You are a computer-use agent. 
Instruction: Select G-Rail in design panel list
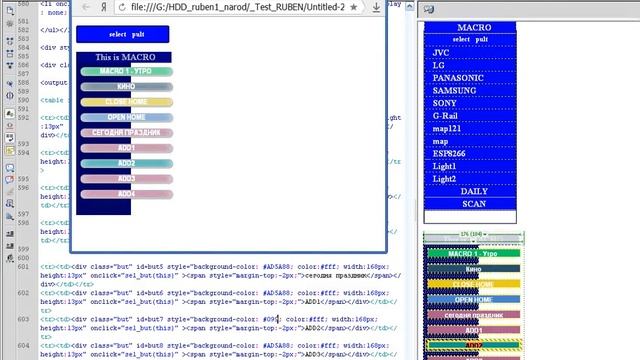tap(470, 116)
